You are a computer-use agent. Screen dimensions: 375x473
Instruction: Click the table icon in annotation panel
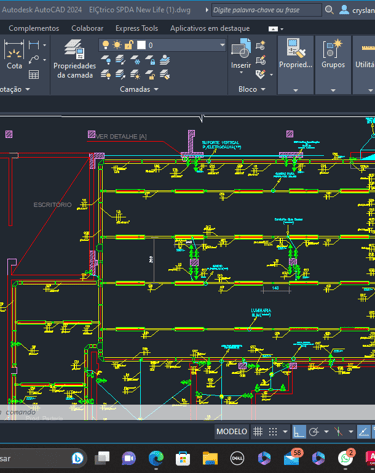click(x=34, y=75)
